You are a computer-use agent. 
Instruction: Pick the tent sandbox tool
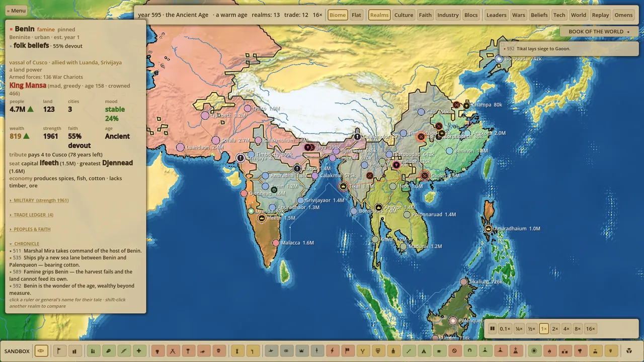pyautogui.click(x=424, y=351)
